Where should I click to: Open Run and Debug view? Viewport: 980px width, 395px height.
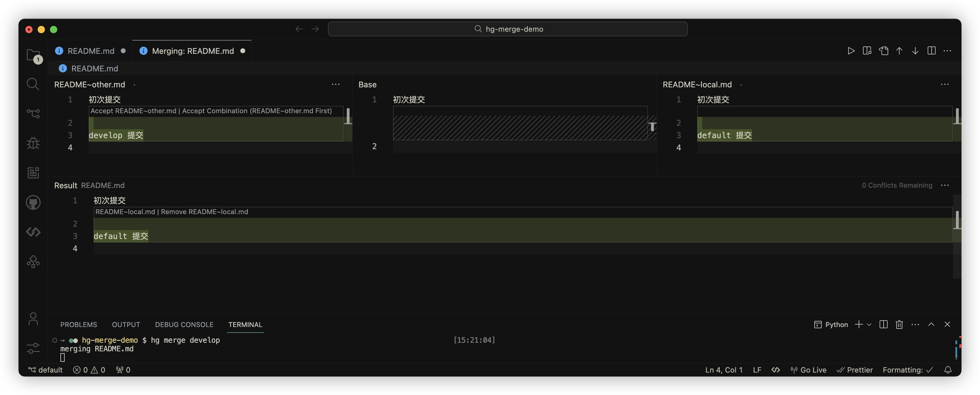[33, 143]
